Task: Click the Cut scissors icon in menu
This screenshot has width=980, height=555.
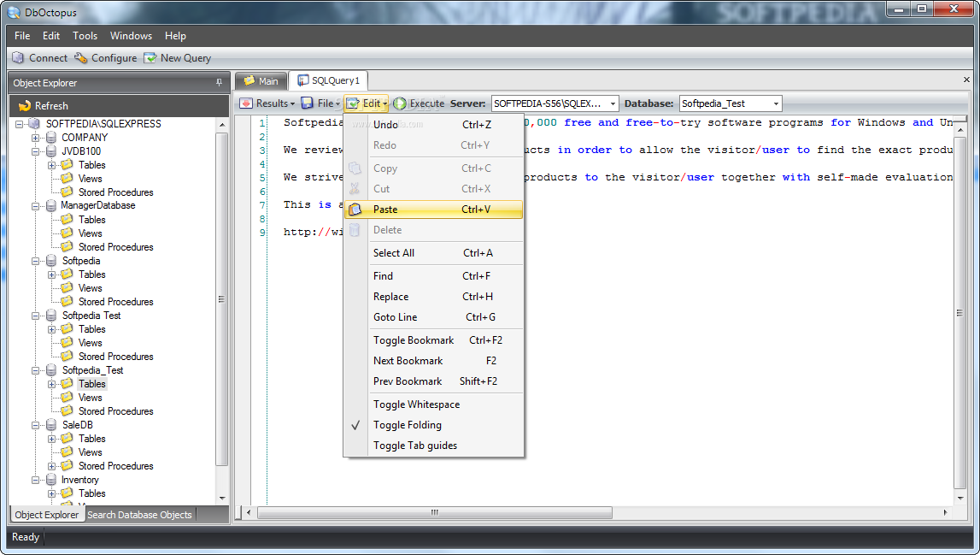Action: click(x=355, y=188)
